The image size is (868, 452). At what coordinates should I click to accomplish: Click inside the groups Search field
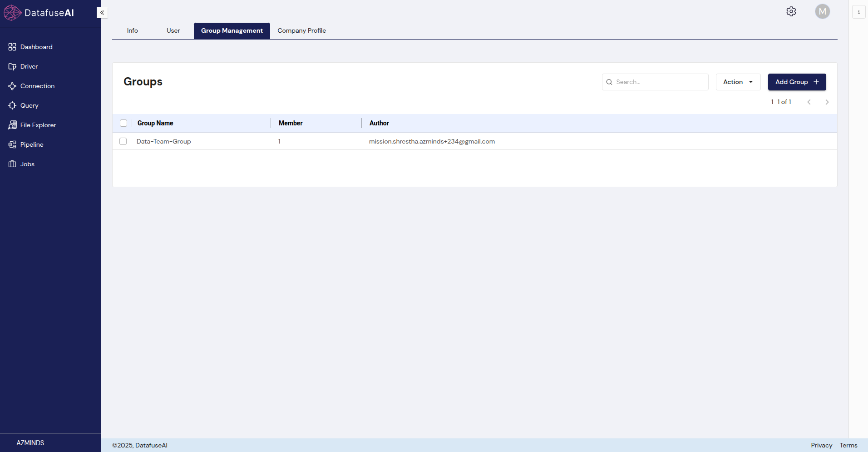click(655, 82)
